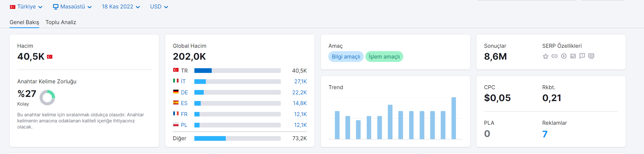Click the site links SERP feature icon
644x154 pixels.
[554, 56]
